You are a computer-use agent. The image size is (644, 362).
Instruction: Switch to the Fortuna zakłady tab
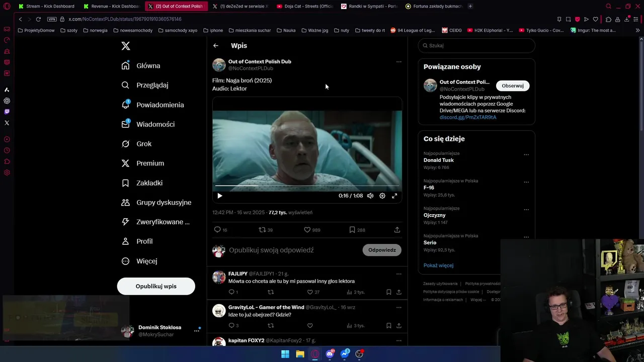tap(434, 6)
